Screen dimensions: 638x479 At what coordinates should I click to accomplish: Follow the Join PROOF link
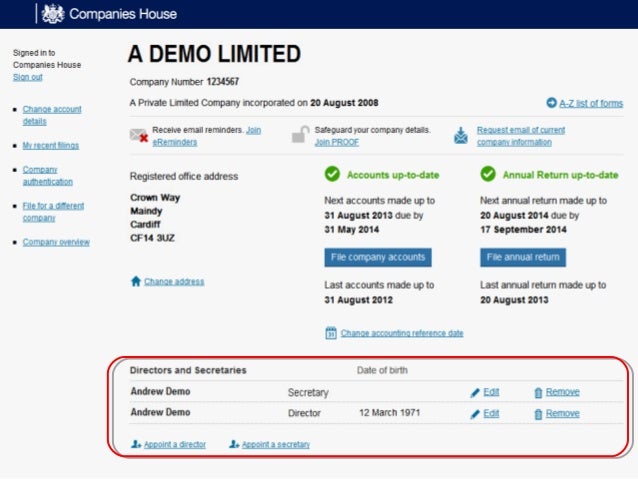336,142
